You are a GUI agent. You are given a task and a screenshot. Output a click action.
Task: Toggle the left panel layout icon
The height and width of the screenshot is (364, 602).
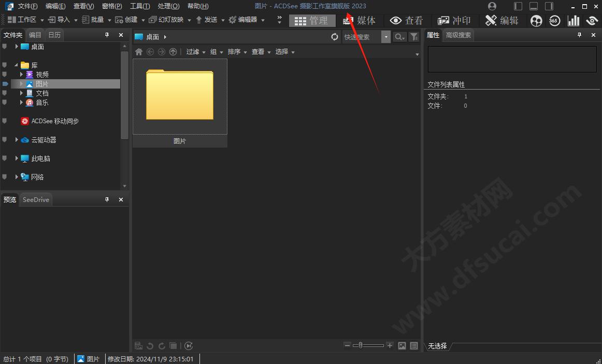[x=518, y=6]
